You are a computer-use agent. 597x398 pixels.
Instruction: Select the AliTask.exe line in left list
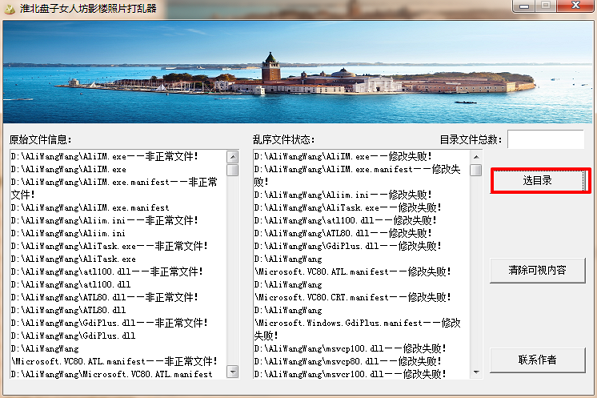tap(73, 259)
